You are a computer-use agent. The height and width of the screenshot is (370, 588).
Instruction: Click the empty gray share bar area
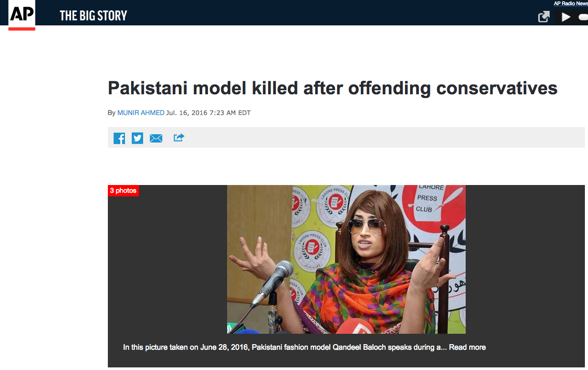(383, 137)
